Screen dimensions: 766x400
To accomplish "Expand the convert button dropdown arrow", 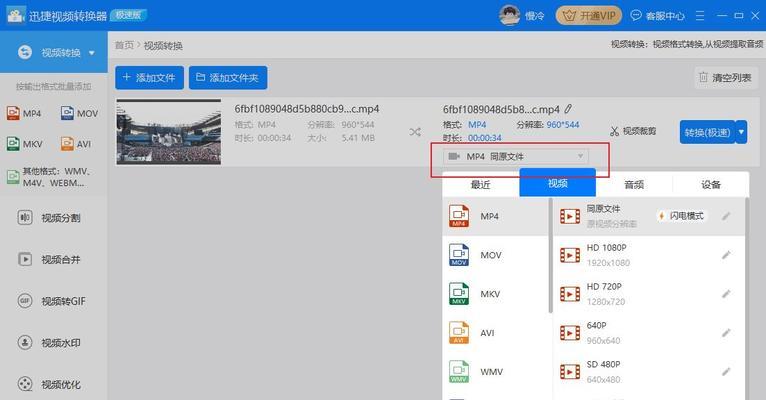I will pyautogui.click(x=741, y=132).
